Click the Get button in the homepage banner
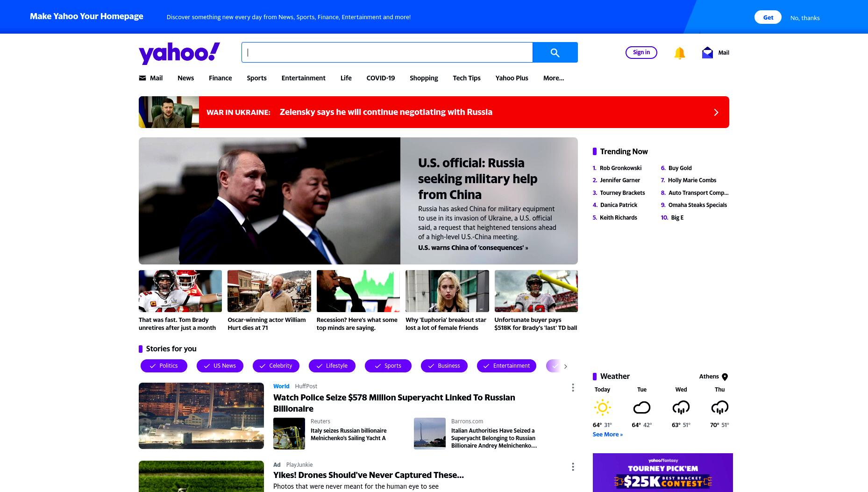 [768, 17]
